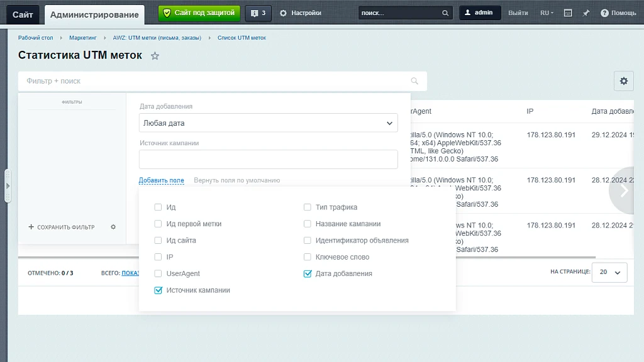Image resolution: width=644 pixels, height=362 pixels.
Task: Click Сохранить фильтр button
Action: coord(62,227)
